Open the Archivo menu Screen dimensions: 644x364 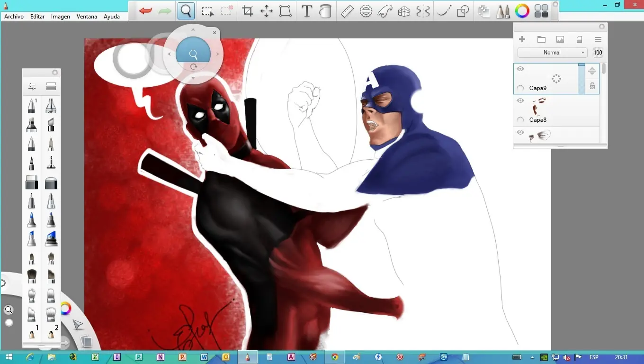[14, 17]
